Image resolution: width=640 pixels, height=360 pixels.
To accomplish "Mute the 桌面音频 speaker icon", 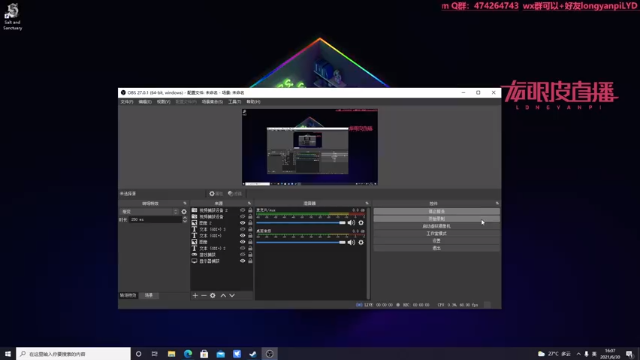I will tap(351, 242).
